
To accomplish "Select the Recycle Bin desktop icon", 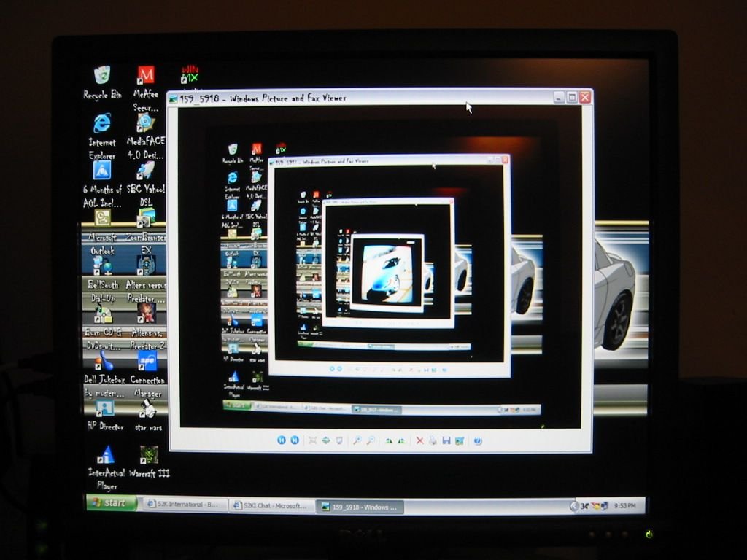I will coord(102,83).
